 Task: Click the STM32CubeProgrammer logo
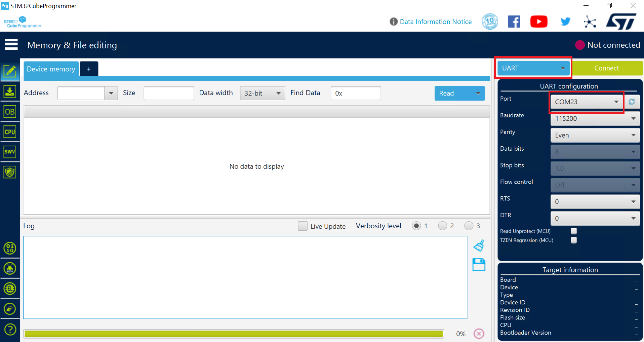(x=22, y=22)
